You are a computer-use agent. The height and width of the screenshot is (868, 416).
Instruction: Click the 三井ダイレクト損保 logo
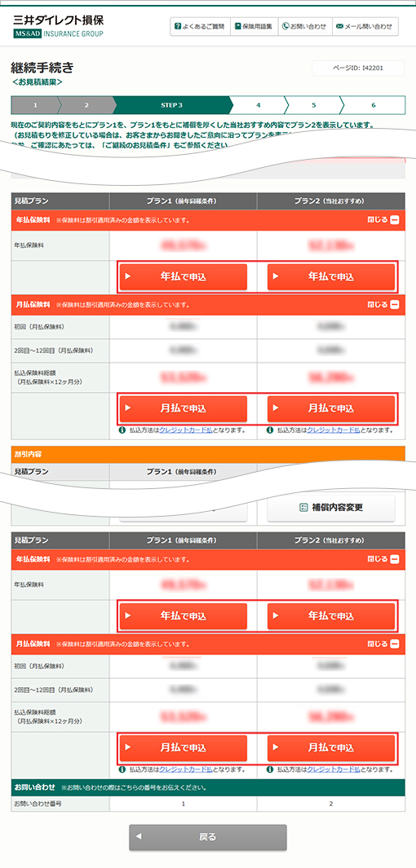tap(58, 27)
